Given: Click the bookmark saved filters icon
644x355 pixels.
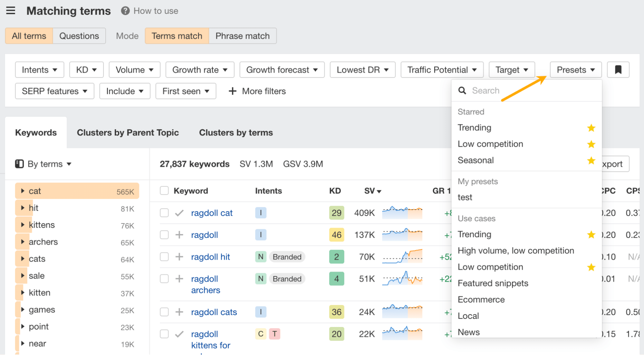Looking at the screenshot, I should pyautogui.click(x=618, y=70).
